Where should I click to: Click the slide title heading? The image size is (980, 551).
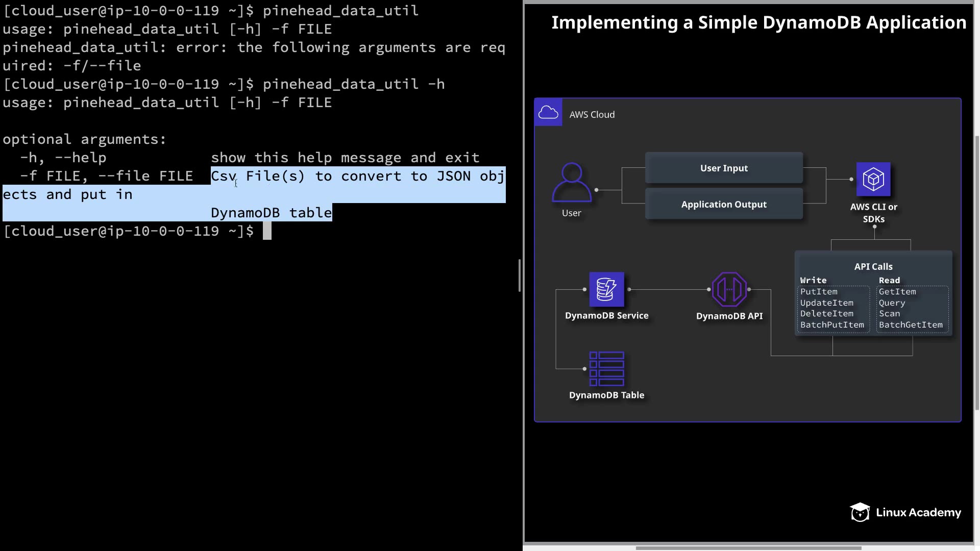[x=758, y=22]
